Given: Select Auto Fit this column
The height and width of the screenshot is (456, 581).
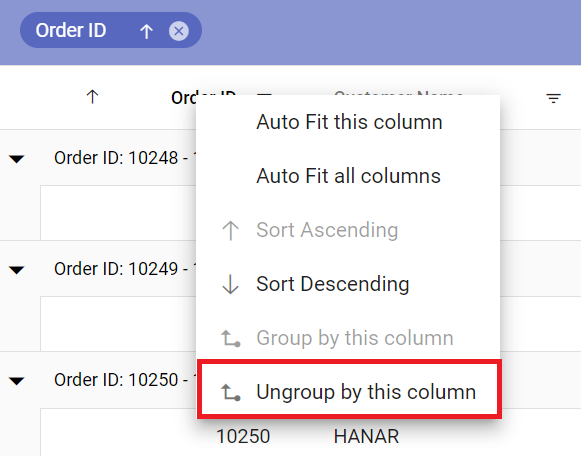Looking at the screenshot, I should [x=348, y=122].
